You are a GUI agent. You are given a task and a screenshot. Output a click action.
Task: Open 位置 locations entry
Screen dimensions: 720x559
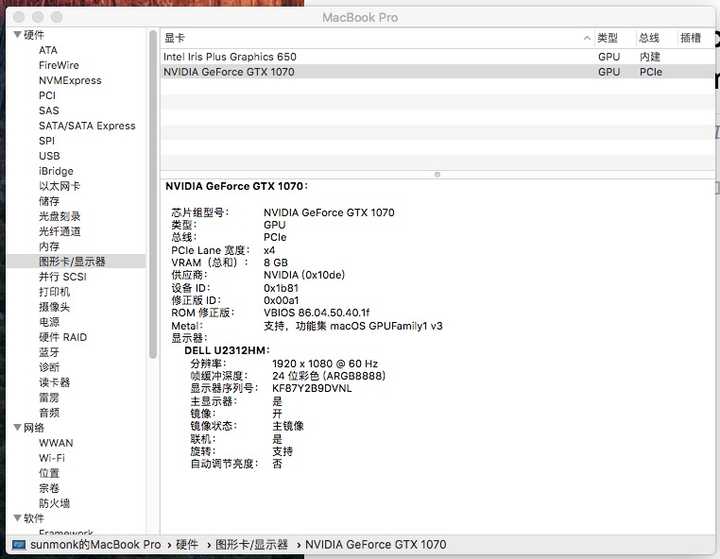[x=49, y=473]
